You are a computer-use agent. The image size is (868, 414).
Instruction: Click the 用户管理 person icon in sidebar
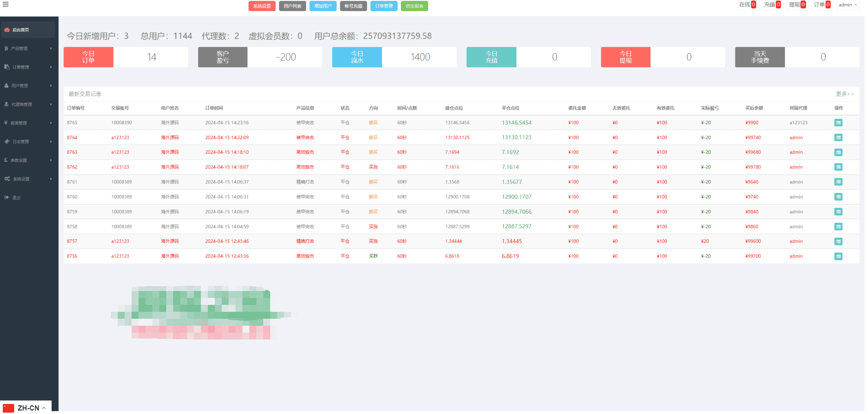(6, 86)
